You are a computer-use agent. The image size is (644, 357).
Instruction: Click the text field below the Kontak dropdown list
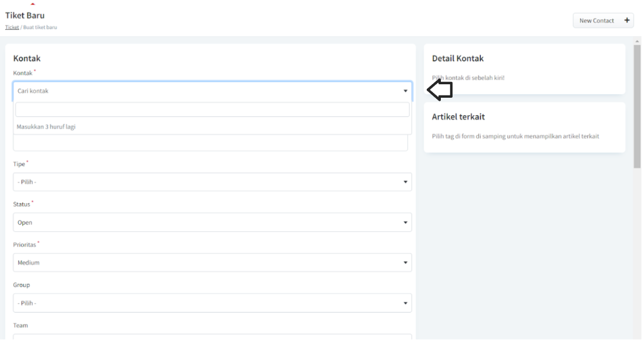pyautogui.click(x=211, y=143)
